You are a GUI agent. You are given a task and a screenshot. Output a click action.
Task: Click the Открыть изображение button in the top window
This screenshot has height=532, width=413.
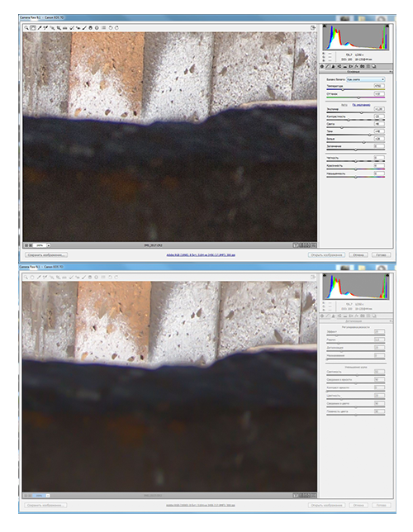(x=326, y=254)
